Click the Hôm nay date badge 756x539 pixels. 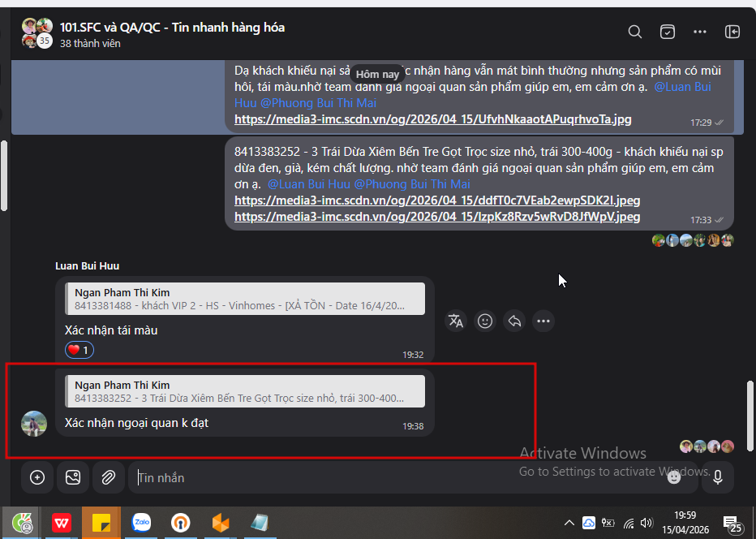pyautogui.click(x=377, y=75)
